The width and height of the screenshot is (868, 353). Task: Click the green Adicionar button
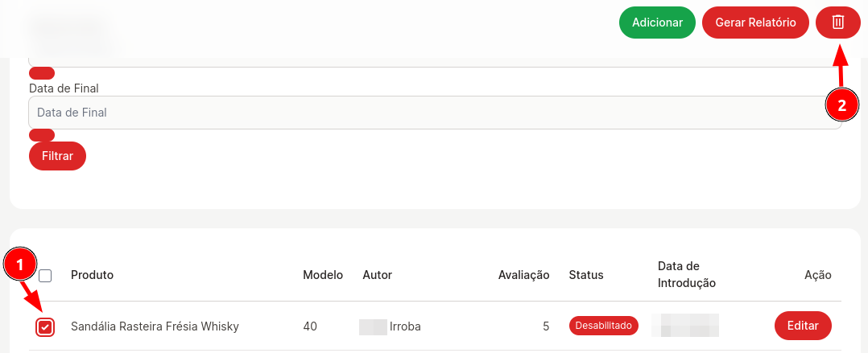(x=657, y=23)
